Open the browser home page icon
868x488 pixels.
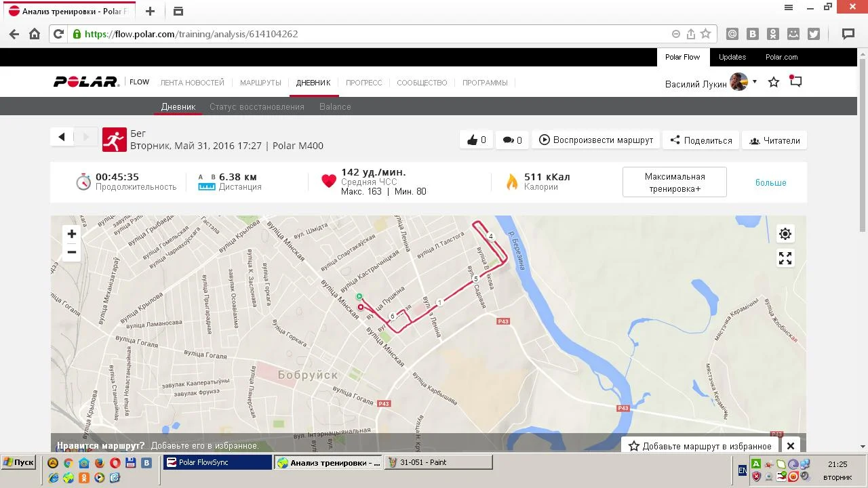[35, 34]
